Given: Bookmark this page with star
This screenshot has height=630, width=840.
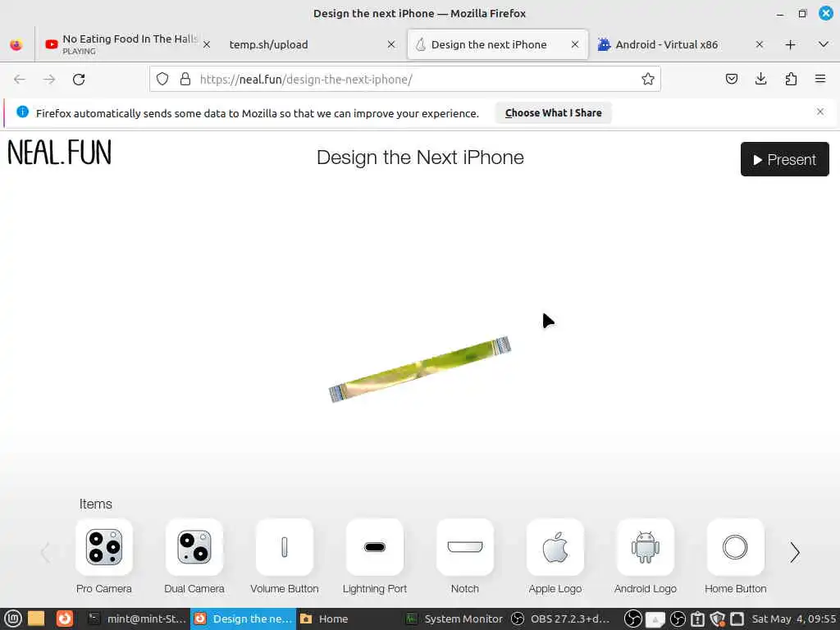Looking at the screenshot, I should point(648,80).
